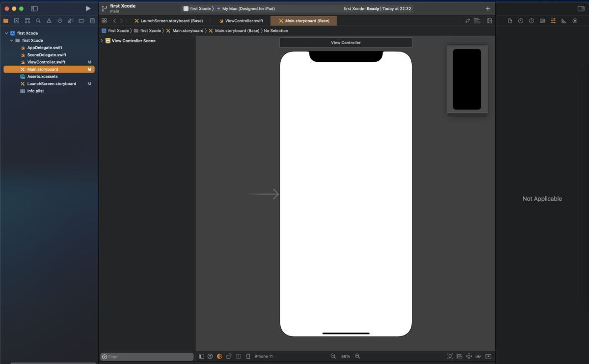Click first Xcode folder breadcrumb in jump bar
Screen dimensions: 589x364
[147, 30]
